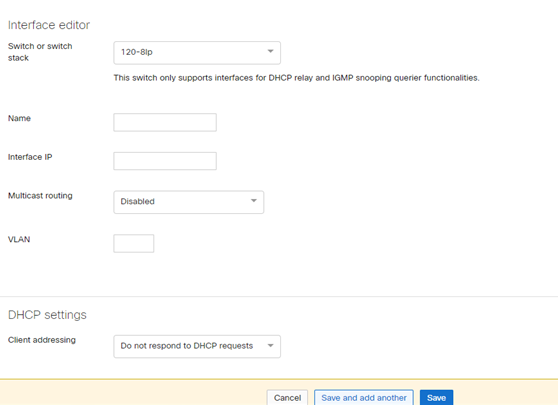Open the Switch or switch stack dropdown
Image resolution: width=558 pixels, height=405 pixels.
click(197, 53)
